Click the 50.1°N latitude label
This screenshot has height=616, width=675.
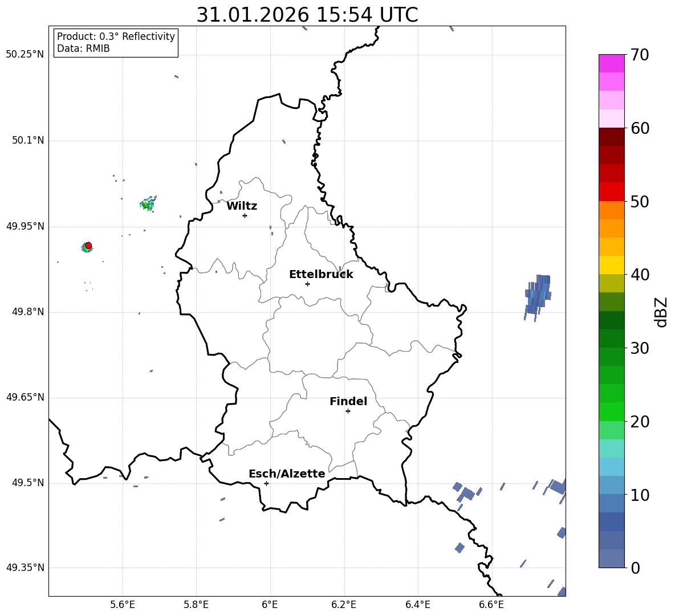click(28, 140)
